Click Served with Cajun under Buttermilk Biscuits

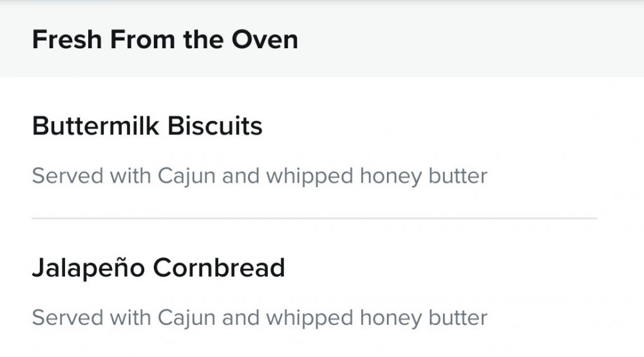coord(124,176)
